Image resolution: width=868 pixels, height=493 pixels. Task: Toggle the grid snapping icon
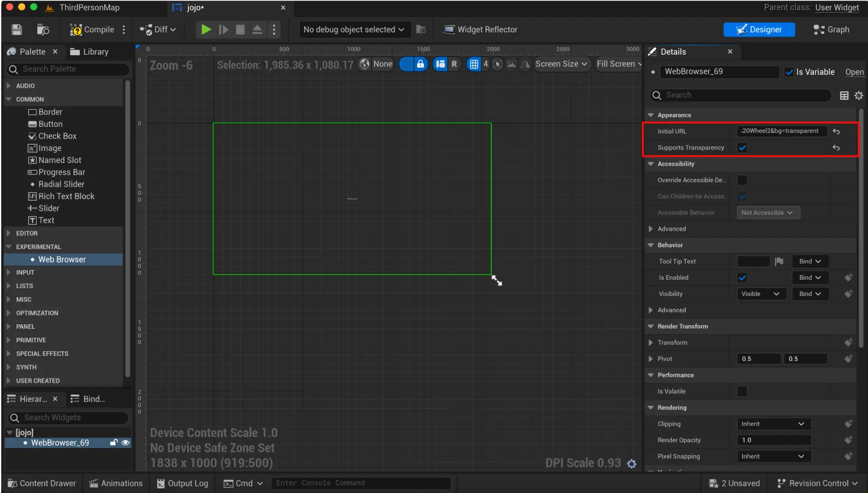(x=474, y=64)
